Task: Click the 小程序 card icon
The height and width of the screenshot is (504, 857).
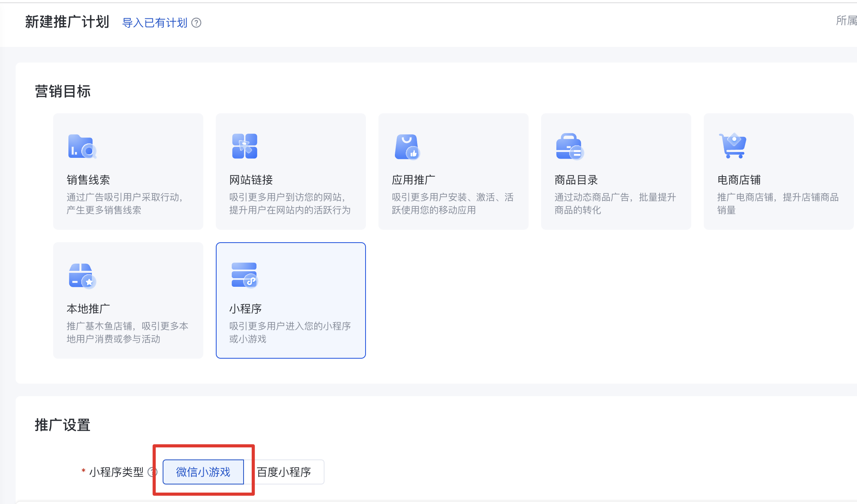Action: tap(245, 275)
